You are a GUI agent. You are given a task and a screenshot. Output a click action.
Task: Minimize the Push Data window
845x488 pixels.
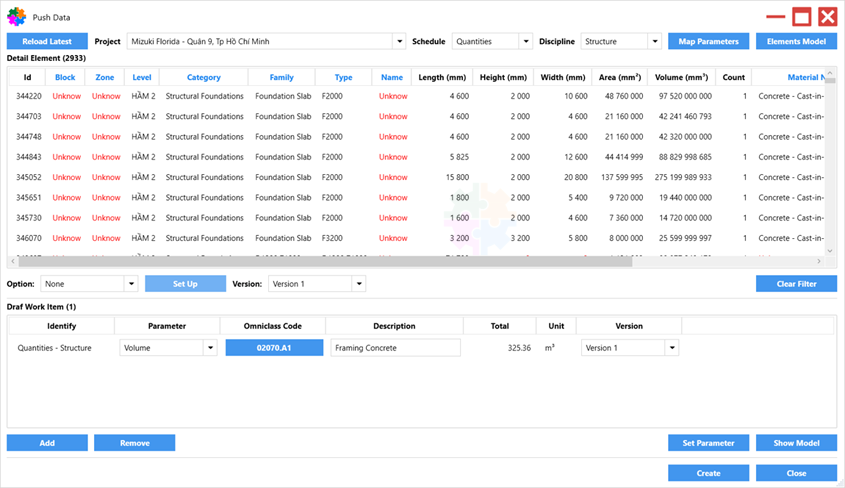(775, 17)
